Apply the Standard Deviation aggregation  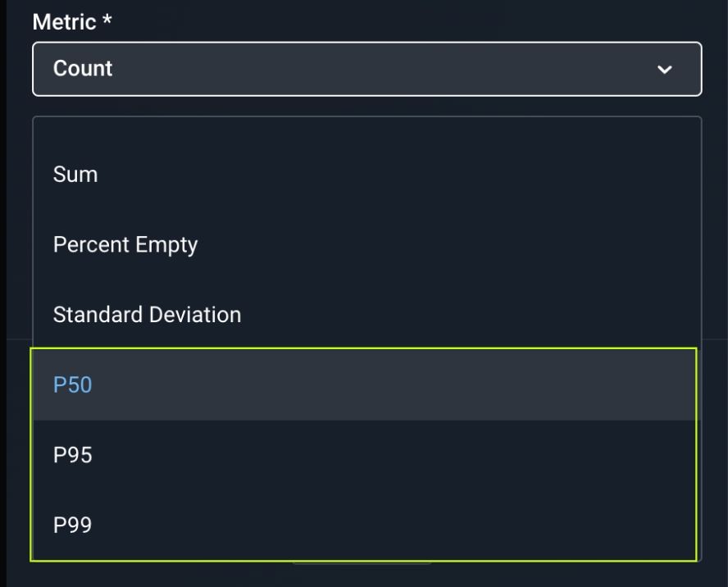point(147,315)
